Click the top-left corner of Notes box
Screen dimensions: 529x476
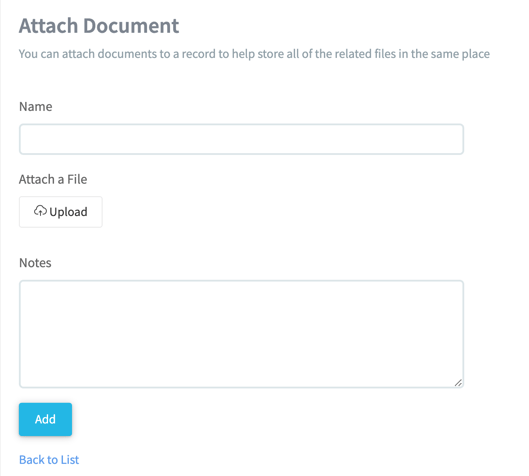[24, 285]
